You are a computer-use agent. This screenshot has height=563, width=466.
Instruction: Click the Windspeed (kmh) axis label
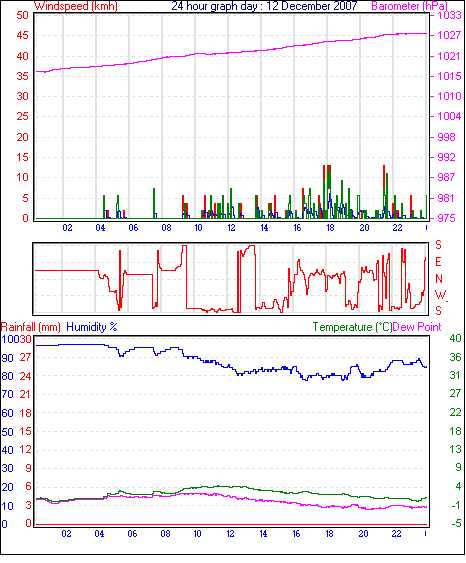[x=76, y=6]
